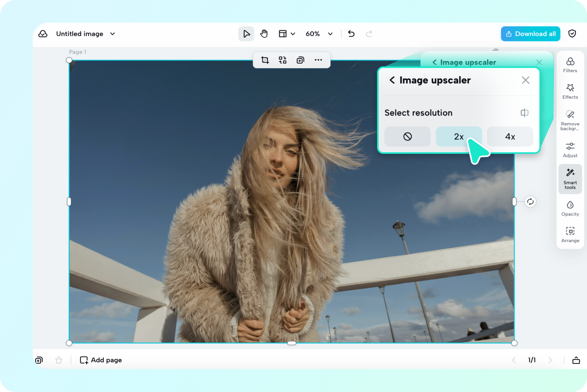The width and height of the screenshot is (587, 392).
Task: Open the Effects panel
Action: (570, 91)
